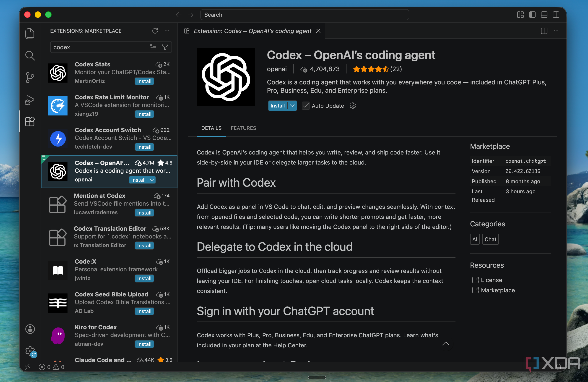Image resolution: width=588 pixels, height=382 pixels.
Task: Split the editor to the right
Action: (x=544, y=31)
